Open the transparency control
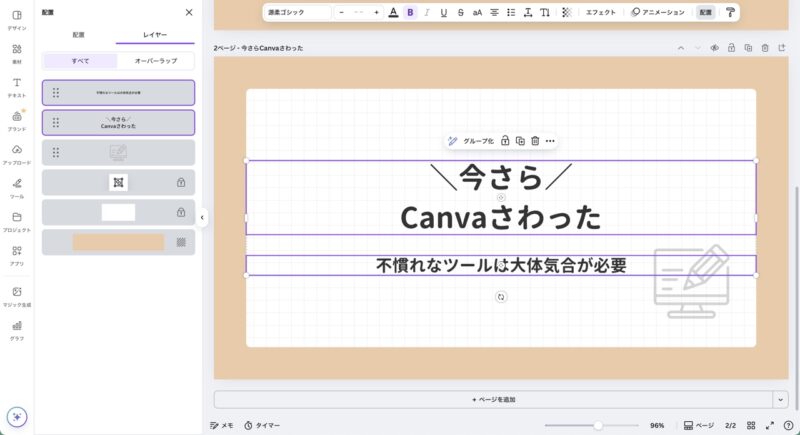Viewport: 800px width, 435px height. pos(567,12)
